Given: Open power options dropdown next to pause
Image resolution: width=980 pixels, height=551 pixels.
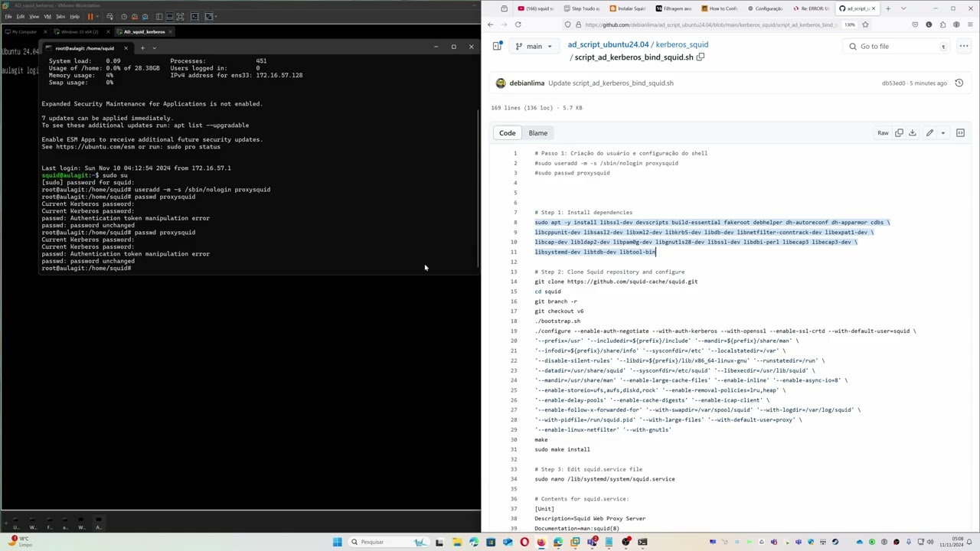Looking at the screenshot, I should pyautogui.click(x=97, y=16).
